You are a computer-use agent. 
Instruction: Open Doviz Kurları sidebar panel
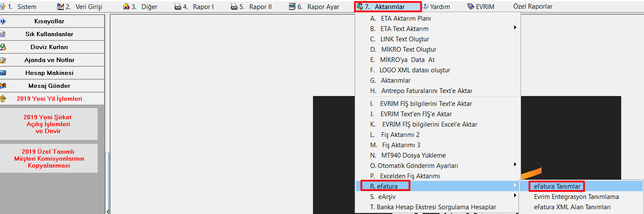[x=52, y=47]
